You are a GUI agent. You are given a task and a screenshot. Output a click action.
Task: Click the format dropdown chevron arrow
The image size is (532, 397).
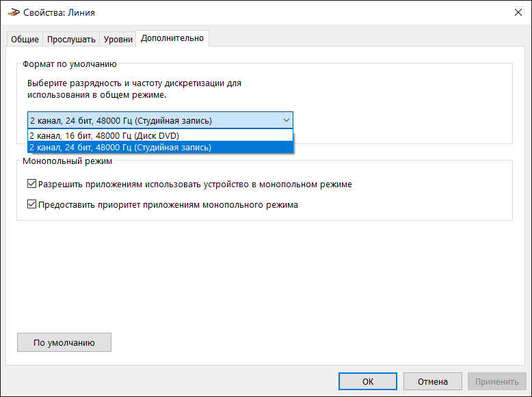coord(286,120)
